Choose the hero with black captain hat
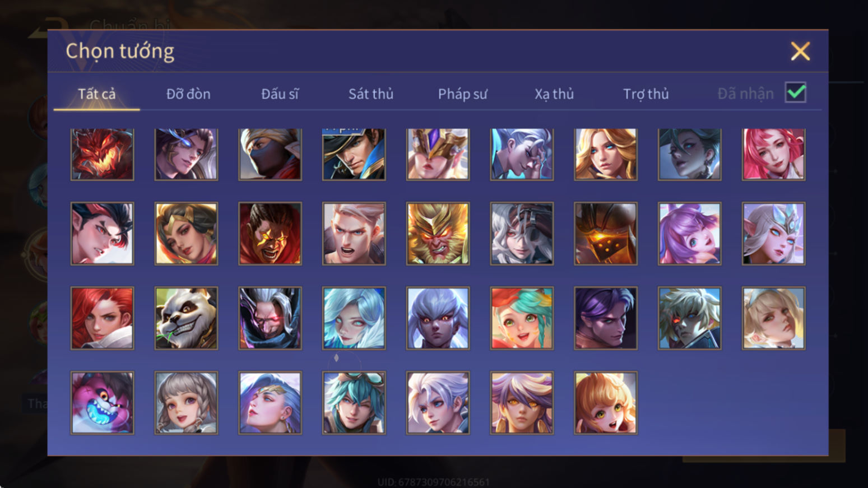This screenshot has height=488, width=868. [354, 154]
